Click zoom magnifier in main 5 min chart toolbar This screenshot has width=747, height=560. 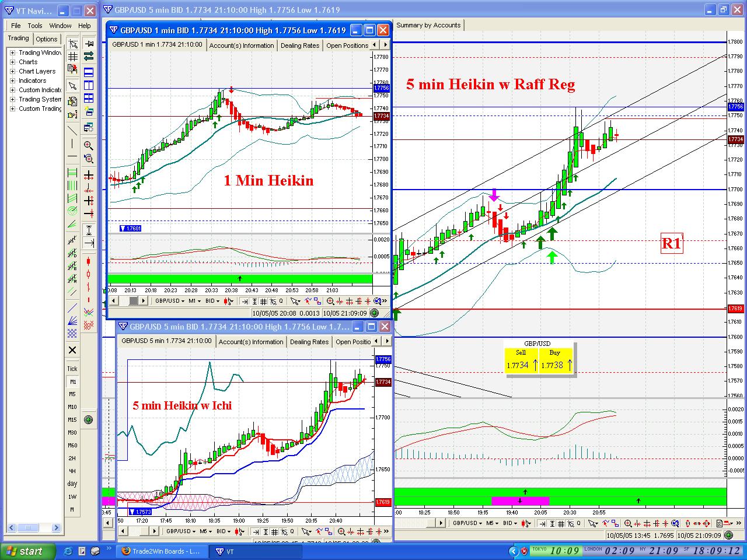click(628, 523)
